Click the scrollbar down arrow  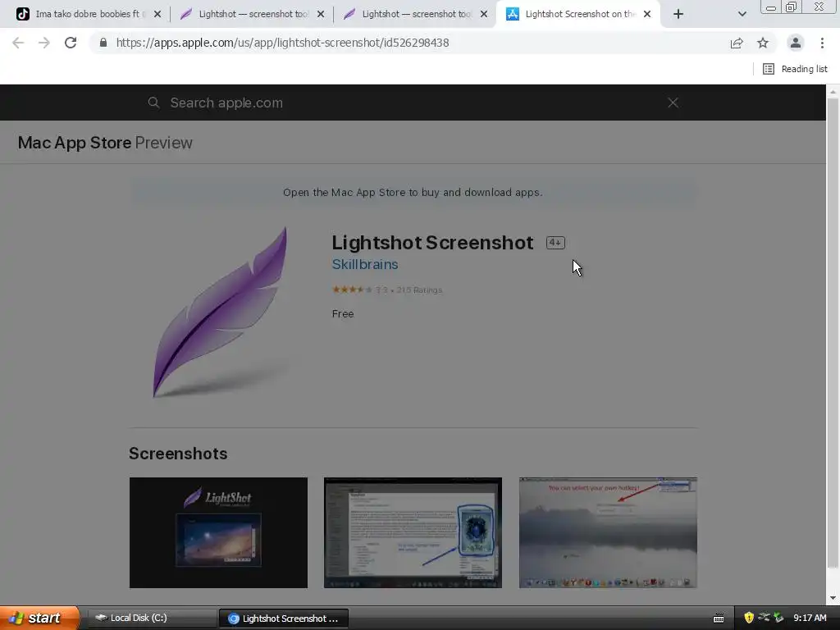point(833,598)
